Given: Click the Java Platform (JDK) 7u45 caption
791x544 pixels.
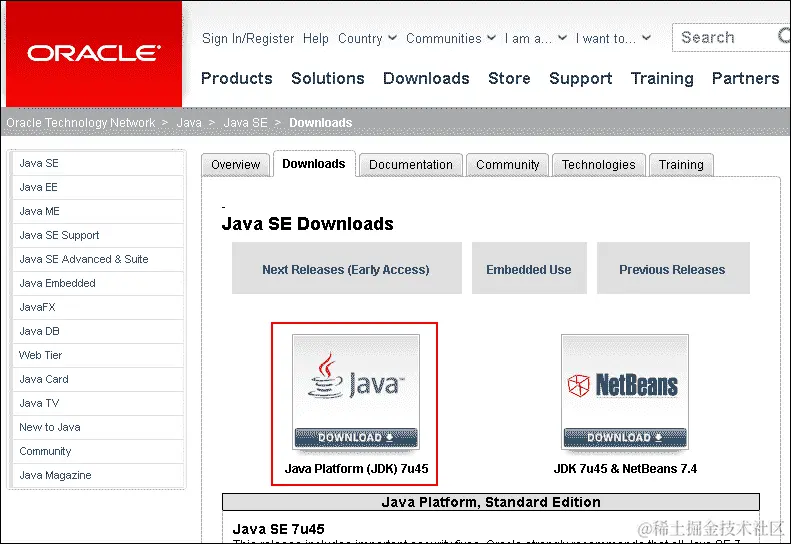Looking at the screenshot, I should click(x=356, y=469).
